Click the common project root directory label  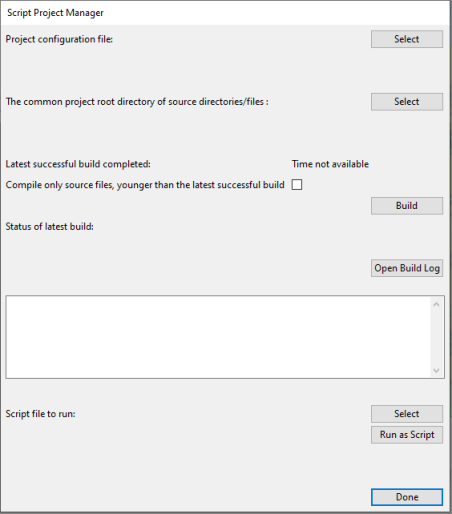pyautogui.click(x=137, y=102)
